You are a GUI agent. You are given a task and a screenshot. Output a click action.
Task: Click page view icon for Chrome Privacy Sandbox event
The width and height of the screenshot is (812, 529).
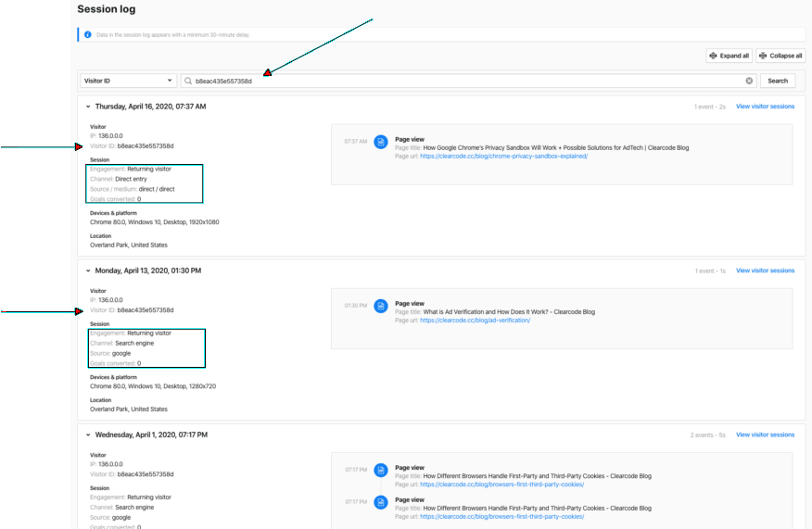pos(380,142)
